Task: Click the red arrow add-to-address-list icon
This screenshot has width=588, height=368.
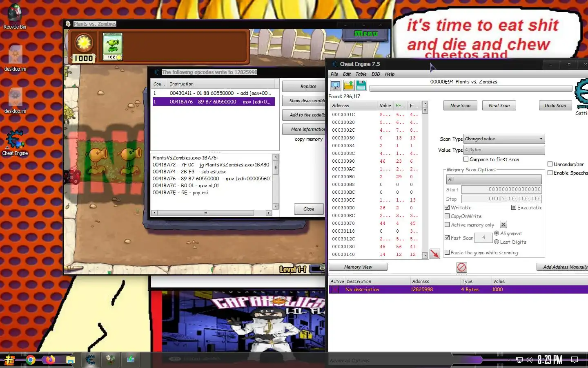Action: [x=435, y=254]
